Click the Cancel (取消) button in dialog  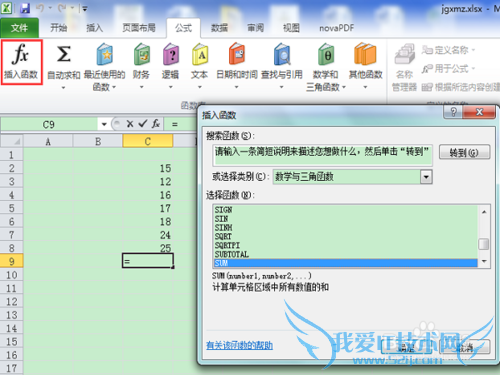click(x=464, y=347)
